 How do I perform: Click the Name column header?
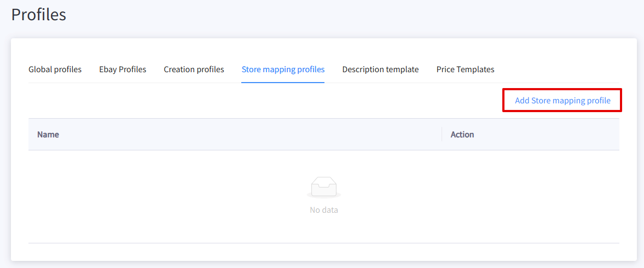coord(48,134)
